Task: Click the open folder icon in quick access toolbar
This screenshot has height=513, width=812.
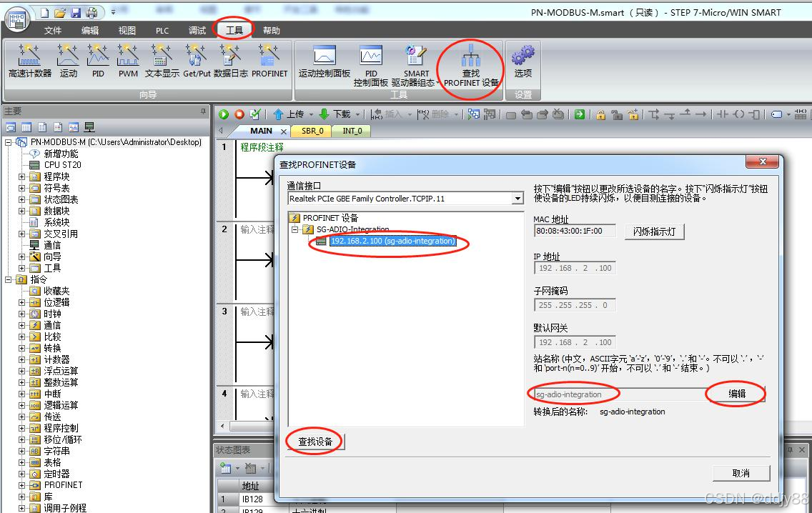Action: (60, 13)
